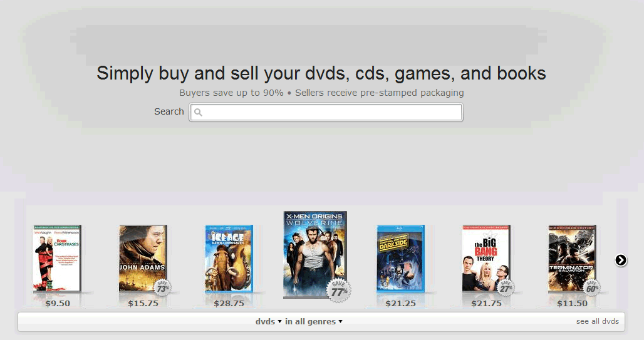The height and width of the screenshot is (340, 644).
Task: Select the Ice Age Dawn of Dinosaurs cover
Action: point(229,258)
